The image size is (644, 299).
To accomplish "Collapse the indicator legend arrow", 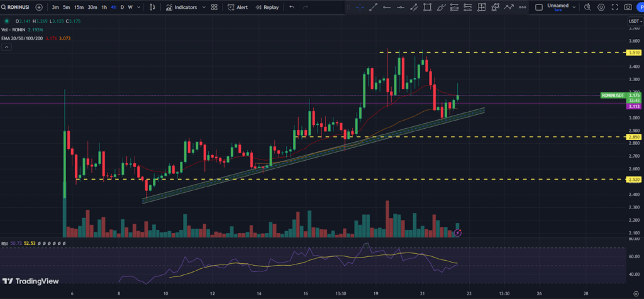I will (x=6, y=46).
